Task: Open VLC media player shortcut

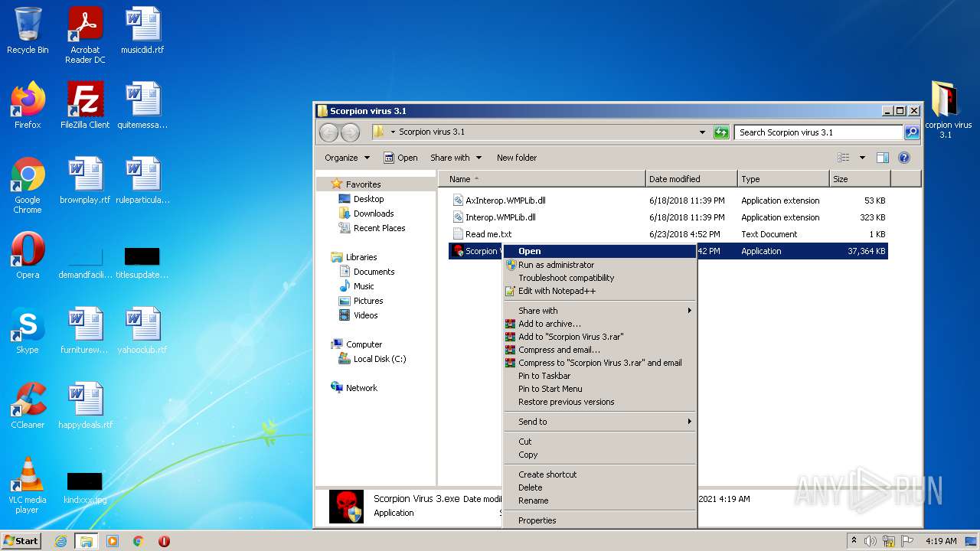Action: pos(28,485)
